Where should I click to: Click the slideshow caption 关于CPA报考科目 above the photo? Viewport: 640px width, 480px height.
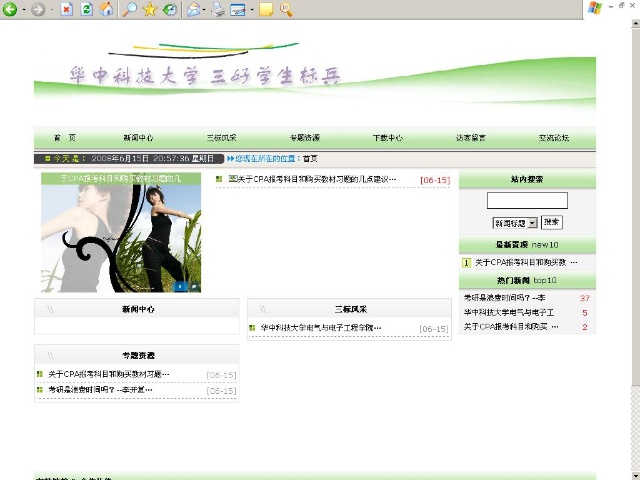[121, 178]
